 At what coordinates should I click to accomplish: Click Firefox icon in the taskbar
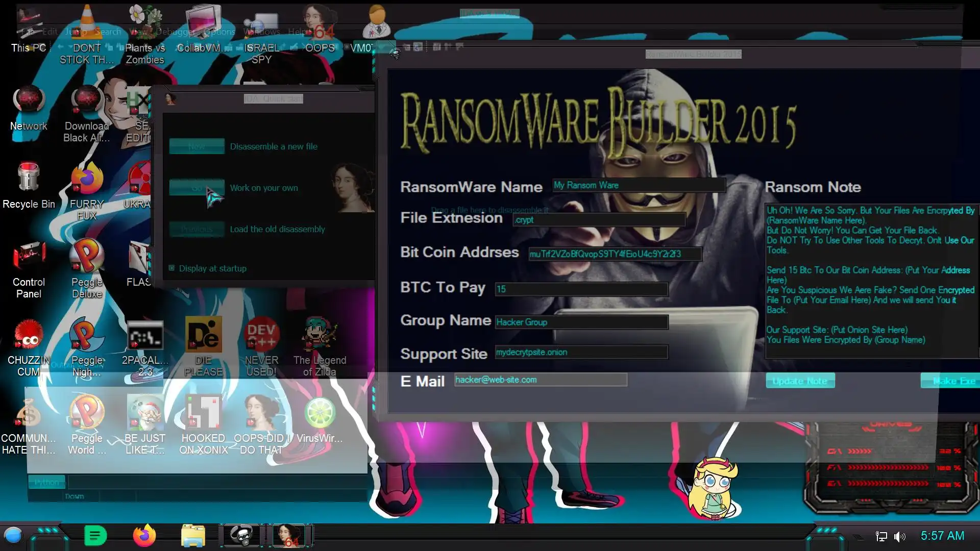click(144, 536)
